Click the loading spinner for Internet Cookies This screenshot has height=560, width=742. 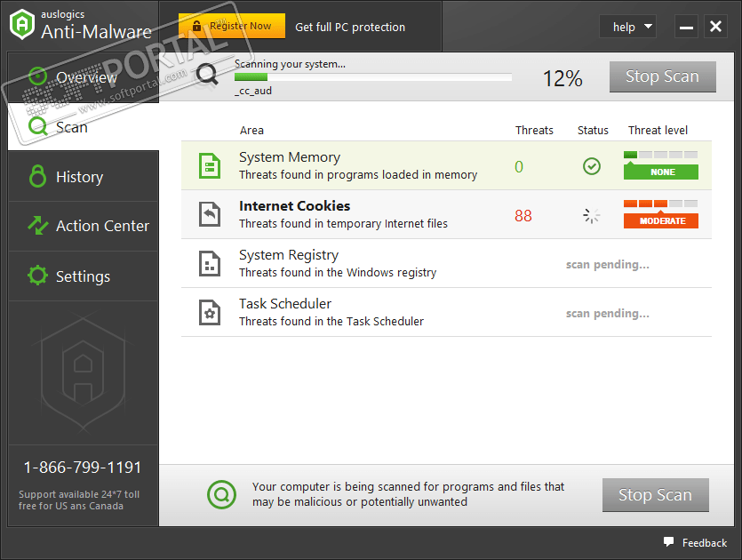click(x=592, y=215)
